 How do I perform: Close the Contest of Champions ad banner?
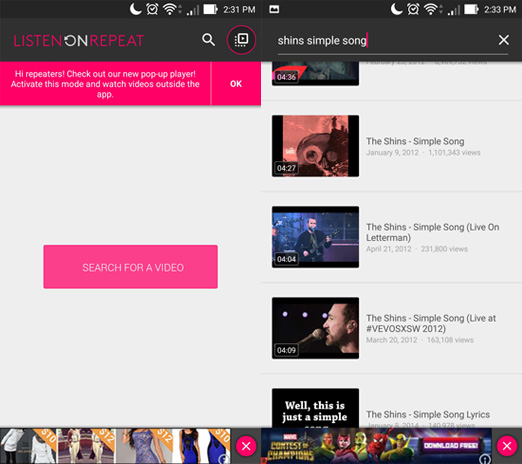point(507,446)
